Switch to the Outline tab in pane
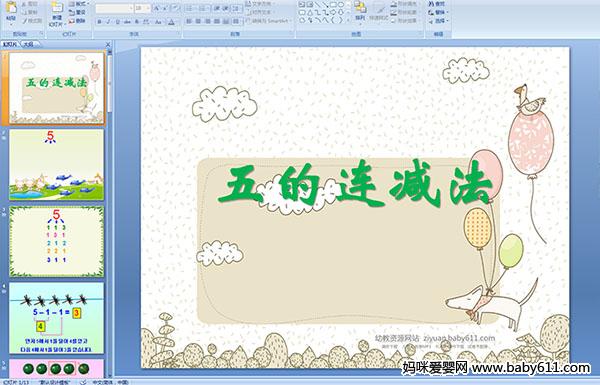 (29, 44)
